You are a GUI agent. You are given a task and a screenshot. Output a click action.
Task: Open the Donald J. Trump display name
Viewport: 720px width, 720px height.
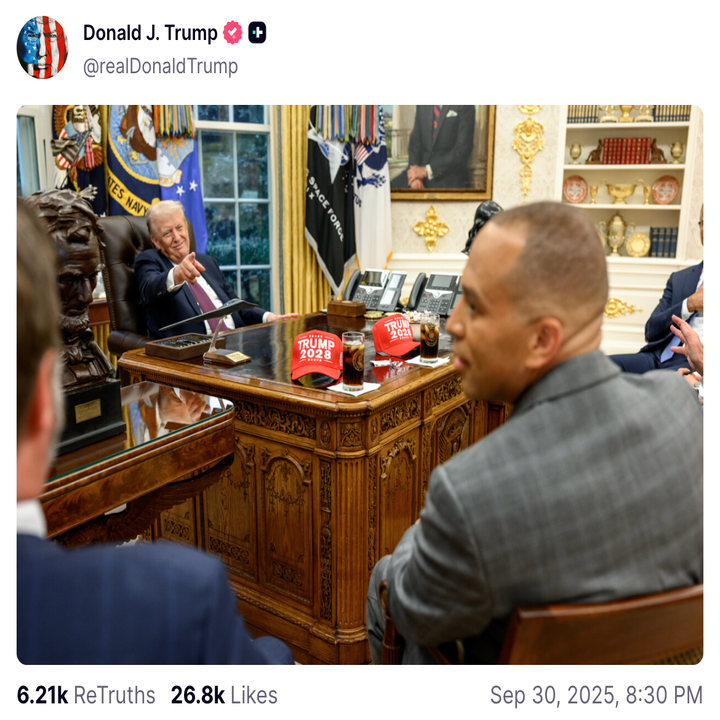tap(150, 33)
